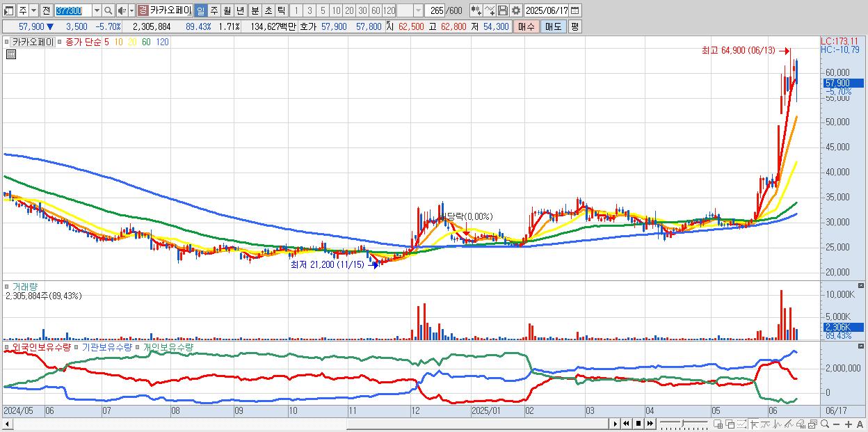The height and width of the screenshot is (432, 868).
Task: Click the stop button in bottom controls
Action: tap(638, 424)
